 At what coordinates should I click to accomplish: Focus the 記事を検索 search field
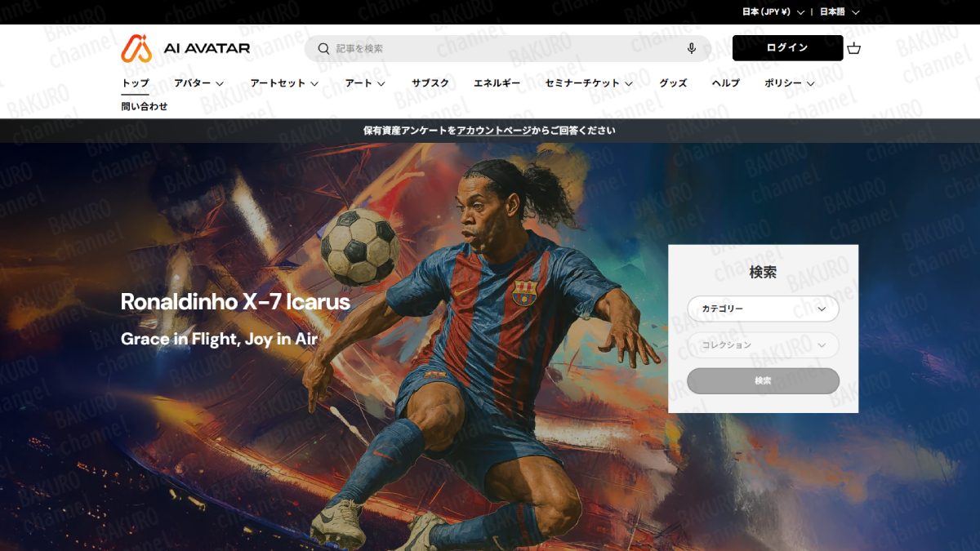click(508, 49)
